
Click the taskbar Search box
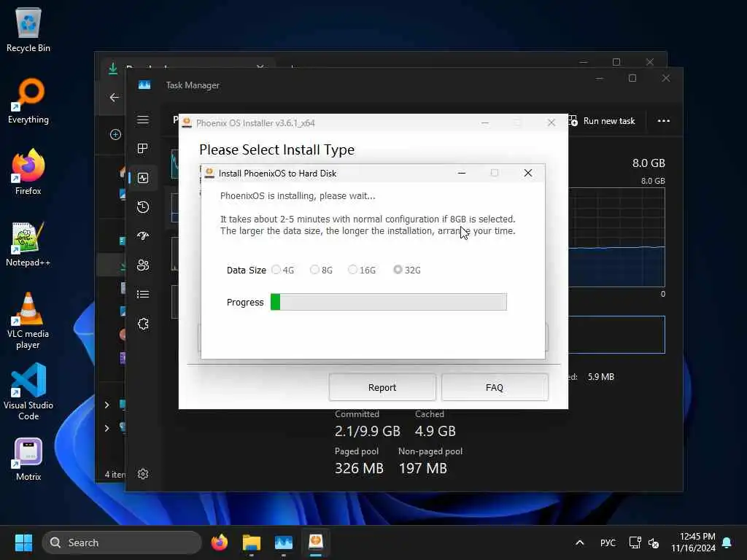click(122, 542)
